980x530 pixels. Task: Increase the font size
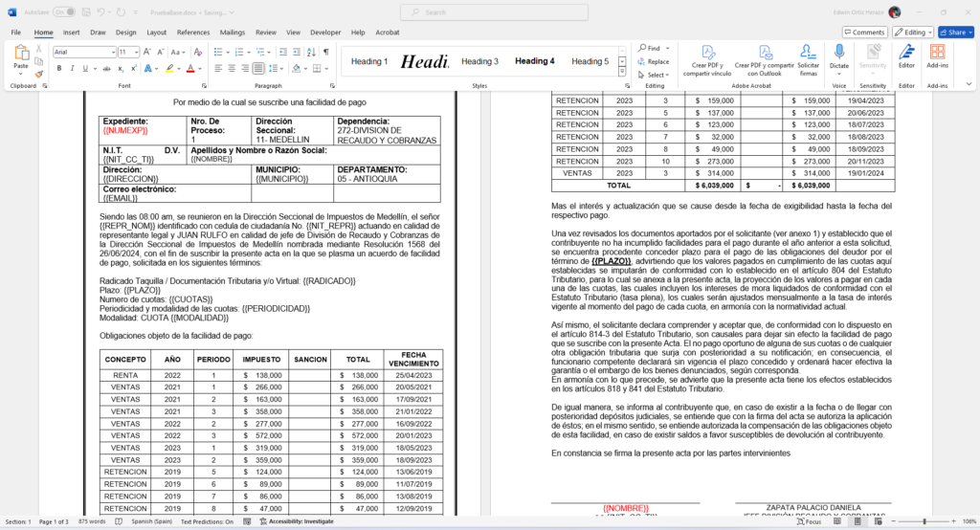146,52
